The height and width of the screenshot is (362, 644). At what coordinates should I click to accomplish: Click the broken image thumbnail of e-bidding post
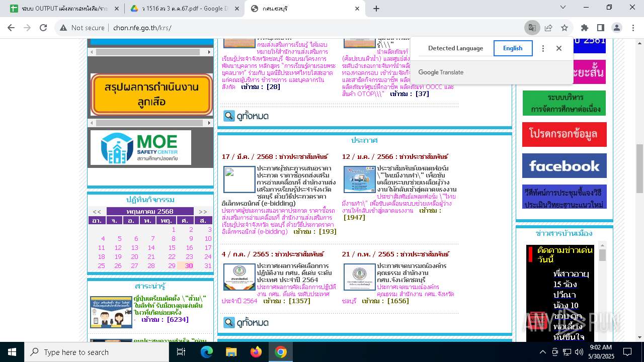click(x=239, y=179)
